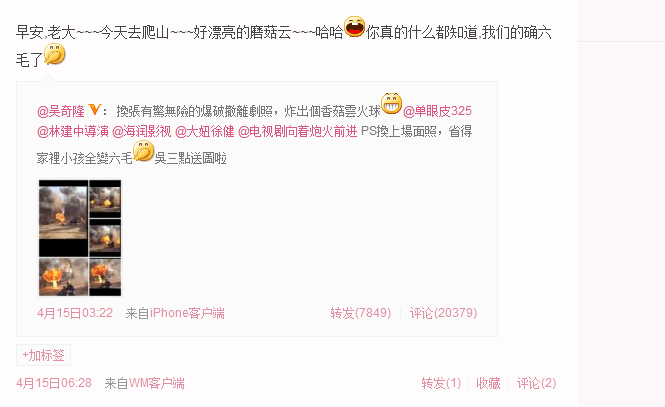Click the iPhone客户端 source link

point(187,313)
